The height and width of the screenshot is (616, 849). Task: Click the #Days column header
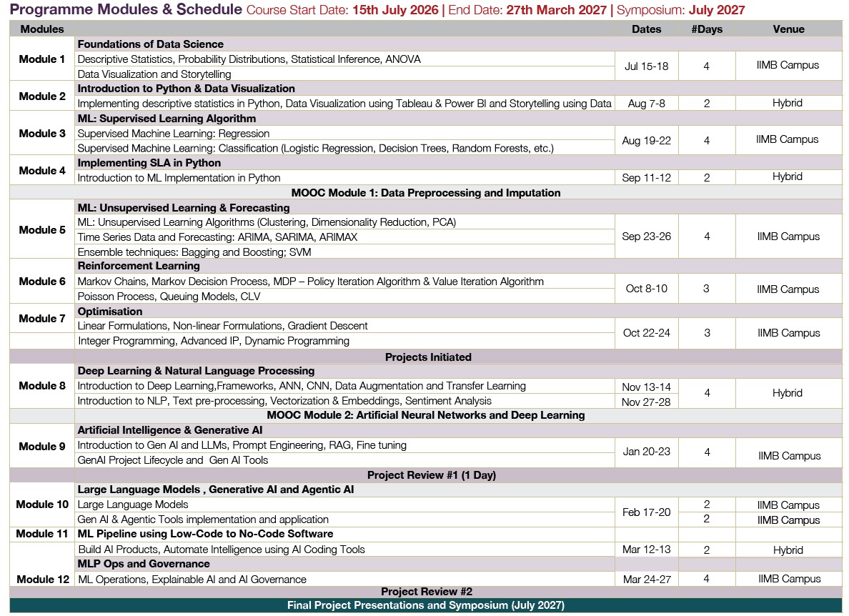pos(706,29)
